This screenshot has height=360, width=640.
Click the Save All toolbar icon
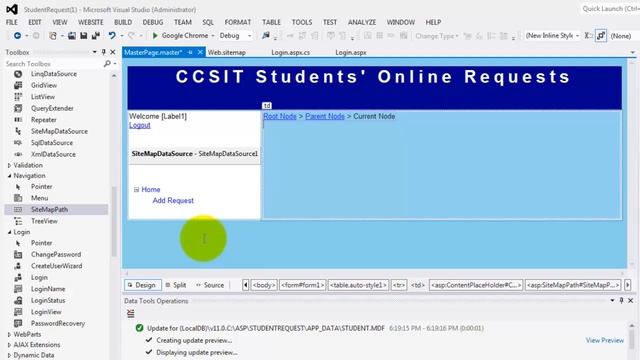coord(96,36)
